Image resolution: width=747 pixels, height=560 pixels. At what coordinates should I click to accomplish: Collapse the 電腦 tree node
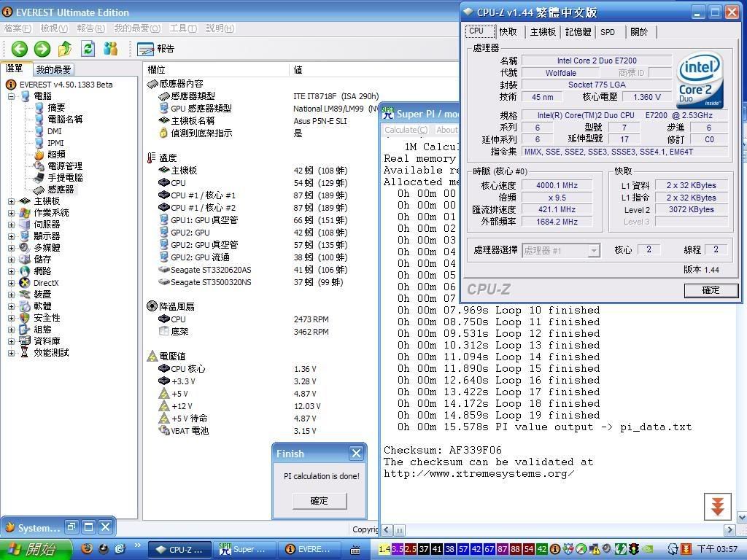click(x=12, y=96)
